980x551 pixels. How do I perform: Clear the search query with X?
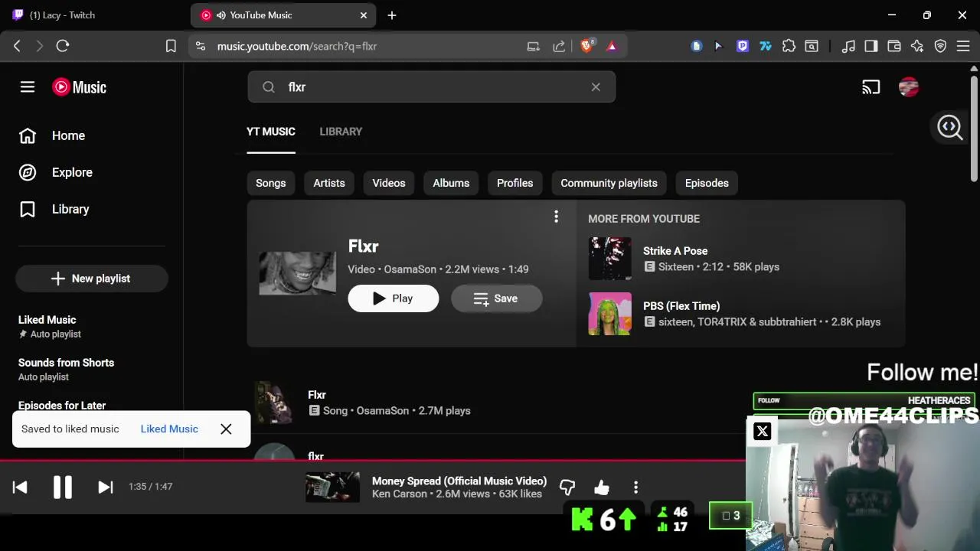(596, 87)
